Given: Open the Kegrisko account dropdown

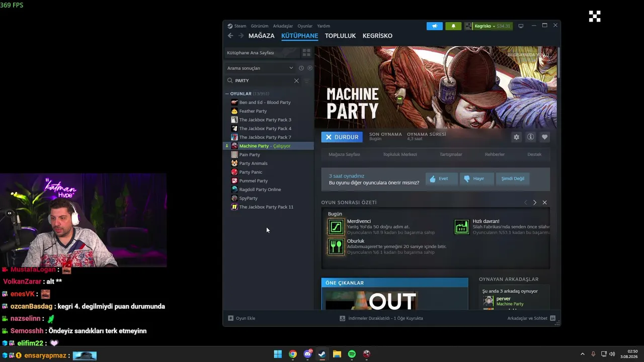Looking at the screenshot, I should click(x=488, y=26).
